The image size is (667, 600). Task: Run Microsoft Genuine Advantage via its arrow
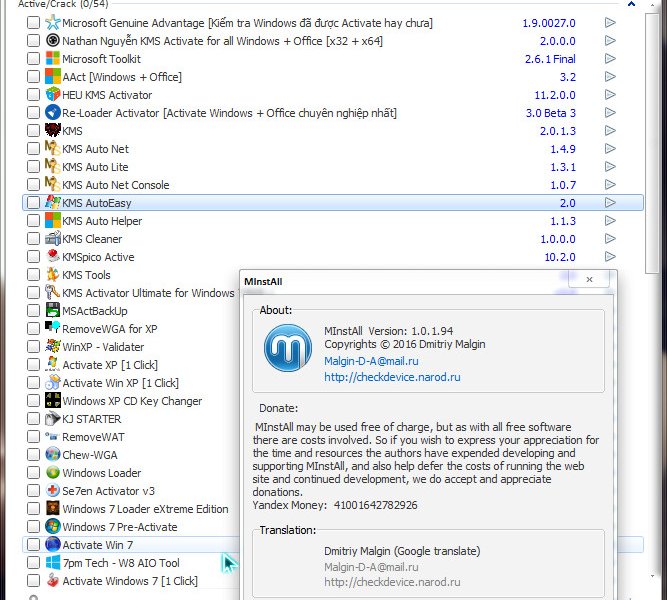(x=610, y=22)
